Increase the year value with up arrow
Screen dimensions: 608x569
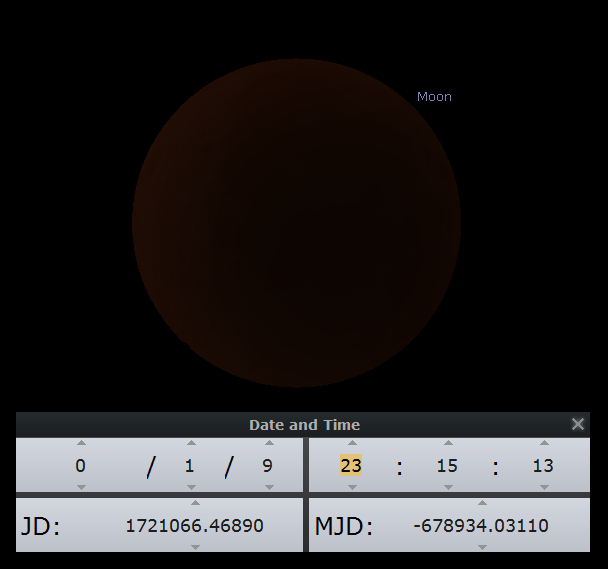coord(81,443)
